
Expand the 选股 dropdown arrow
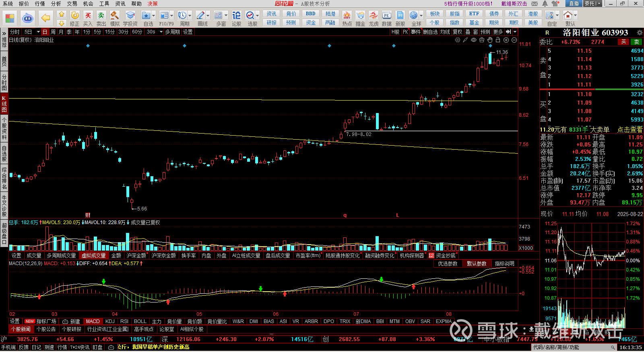[x=257, y=16]
